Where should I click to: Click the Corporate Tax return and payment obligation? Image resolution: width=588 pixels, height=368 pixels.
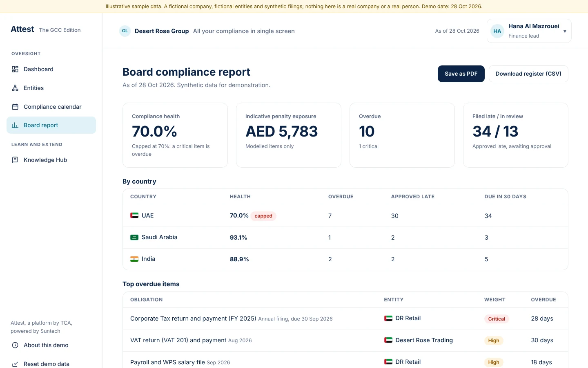pyautogui.click(x=193, y=319)
